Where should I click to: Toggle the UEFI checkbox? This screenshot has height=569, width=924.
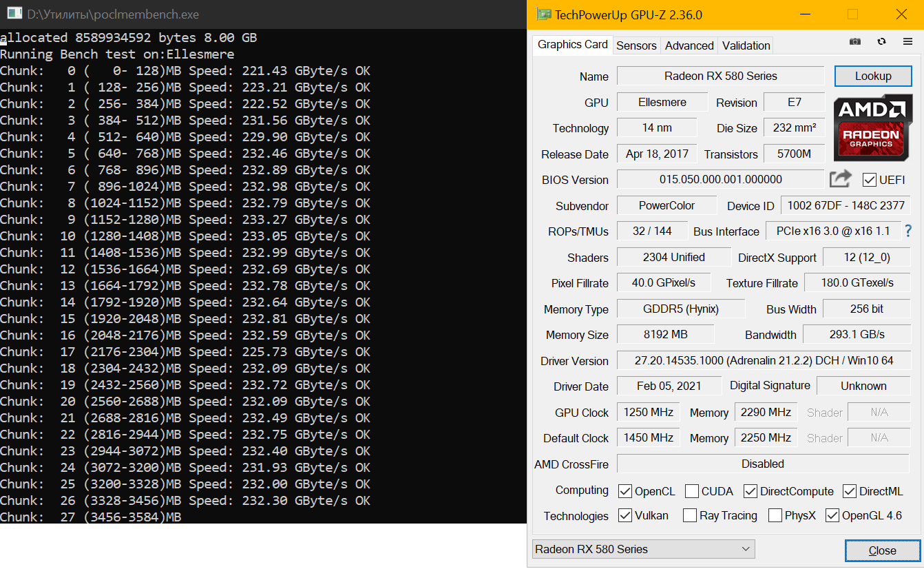869,180
